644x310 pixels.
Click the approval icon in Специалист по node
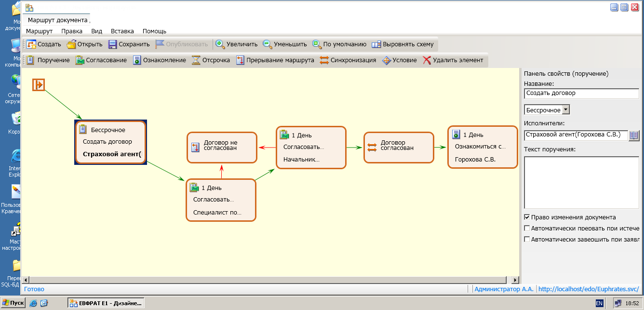tap(194, 187)
